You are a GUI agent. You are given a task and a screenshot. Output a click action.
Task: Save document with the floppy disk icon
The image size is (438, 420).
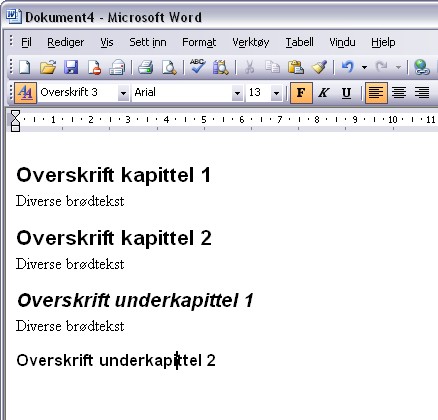coord(71,67)
